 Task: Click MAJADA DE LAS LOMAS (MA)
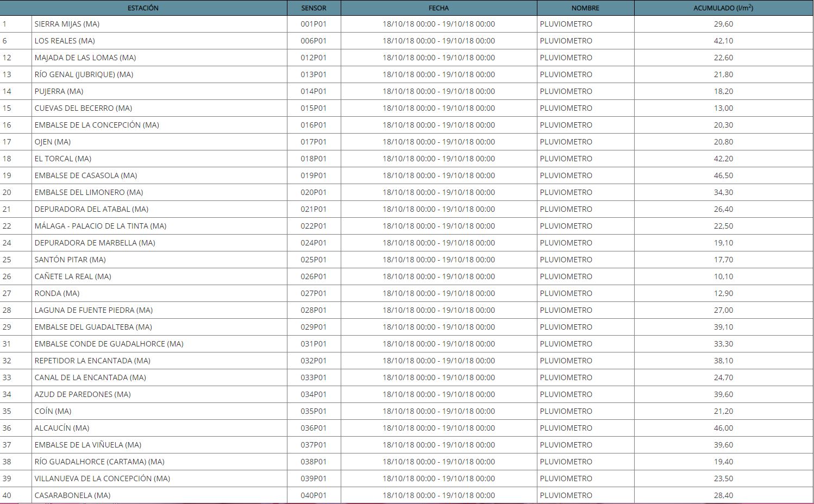(85, 58)
